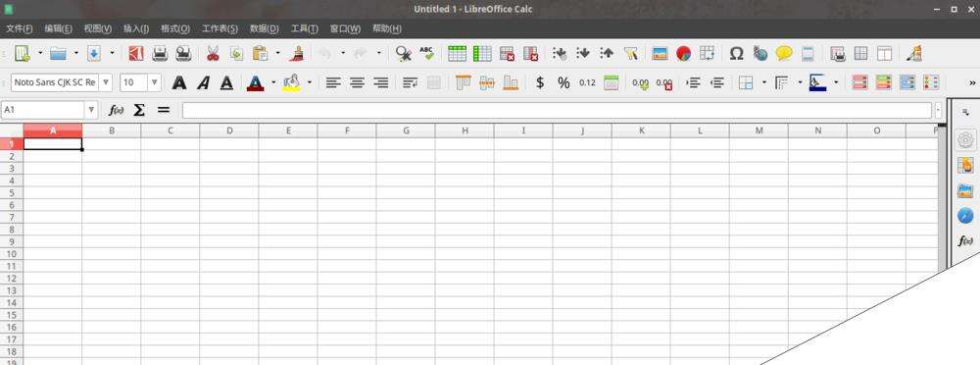Open the font name dropdown list
Viewport: 980px width, 365px height.
(x=106, y=82)
